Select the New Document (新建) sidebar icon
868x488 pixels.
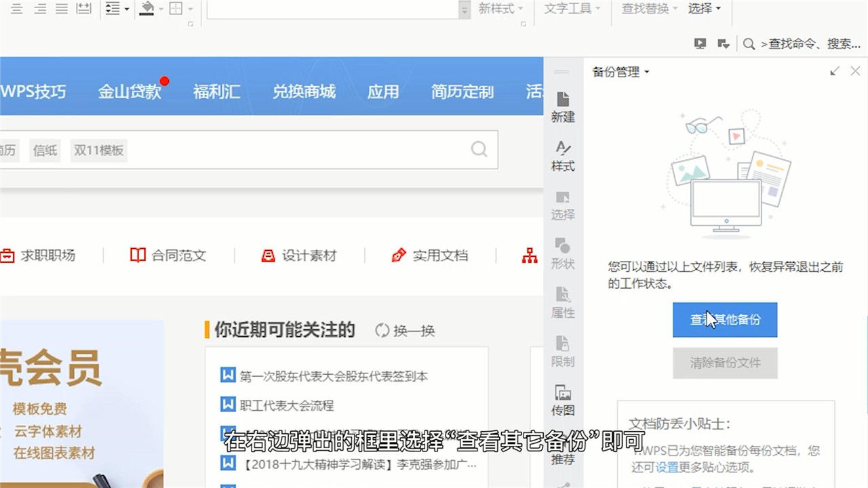(x=564, y=108)
